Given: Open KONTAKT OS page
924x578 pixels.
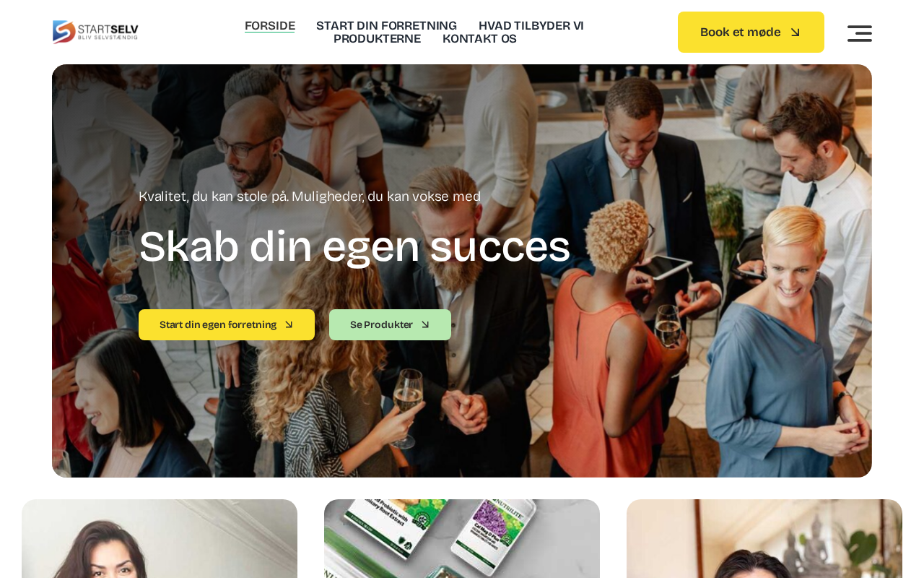Looking at the screenshot, I should pyautogui.click(x=479, y=39).
